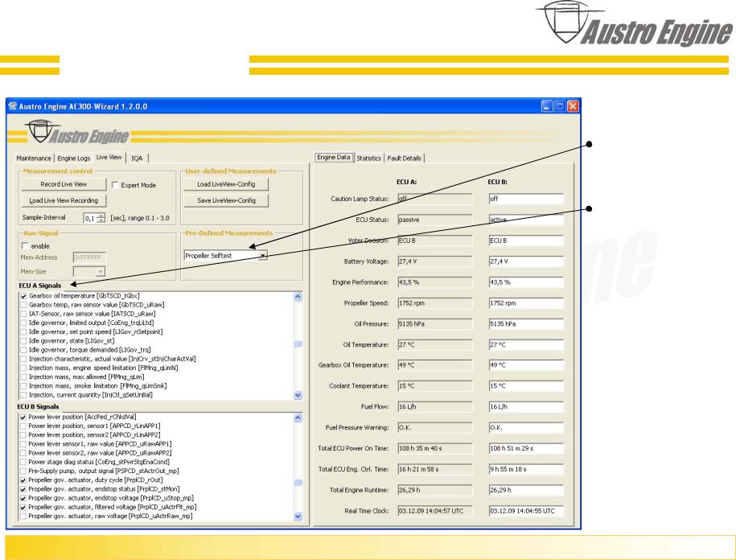Enable Expert Mode checkbox

[x=115, y=185]
